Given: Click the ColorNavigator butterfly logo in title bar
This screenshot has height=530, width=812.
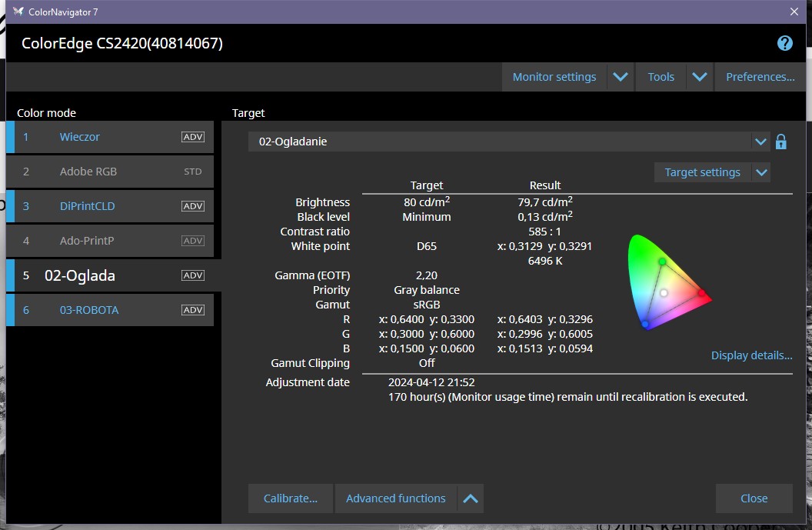Looking at the screenshot, I should (18, 12).
